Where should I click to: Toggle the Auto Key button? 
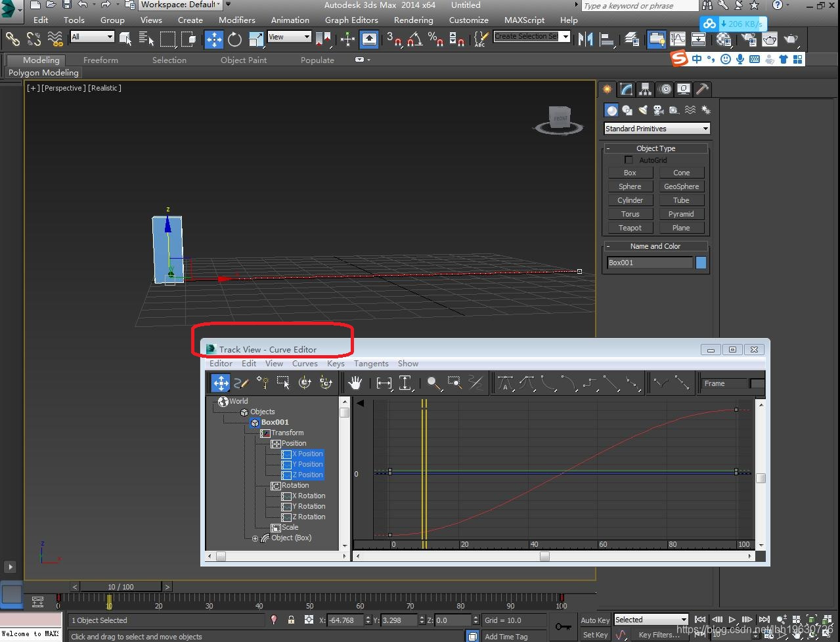[x=595, y=620]
